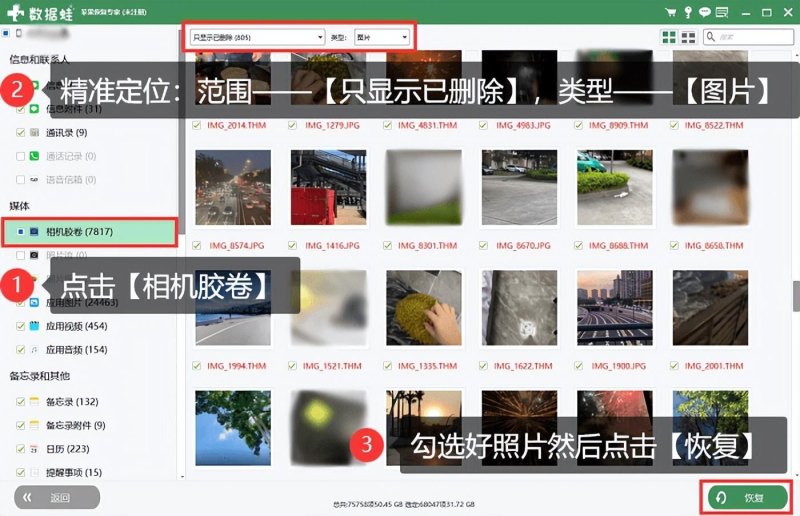Click the 提醒事项 reminders icon

coord(34,473)
